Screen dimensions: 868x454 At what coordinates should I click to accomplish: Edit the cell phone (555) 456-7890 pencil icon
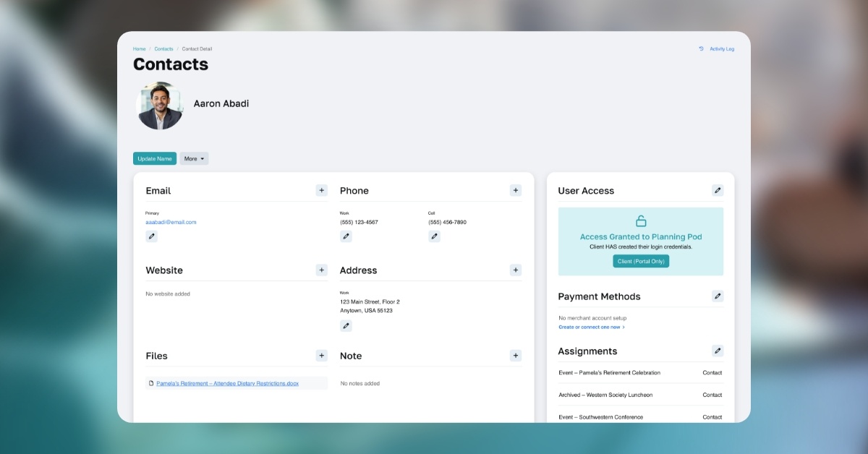(434, 236)
